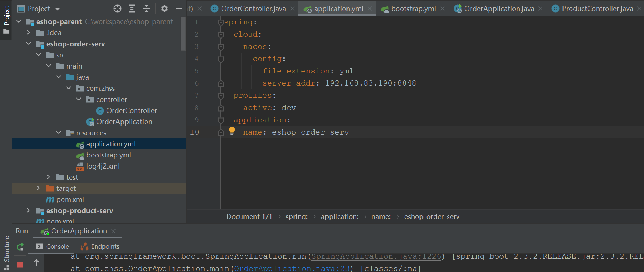Image resolution: width=644 pixels, height=272 pixels.
Task: Hide the Project panel with minus icon
Action: tap(179, 9)
